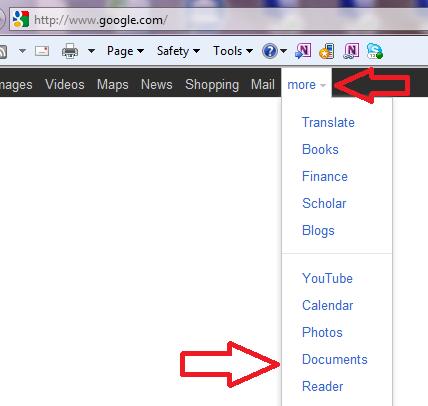Viewport: 428px width, 406px height.
Task: Select Translate from the more menu
Action: [x=328, y=122]
